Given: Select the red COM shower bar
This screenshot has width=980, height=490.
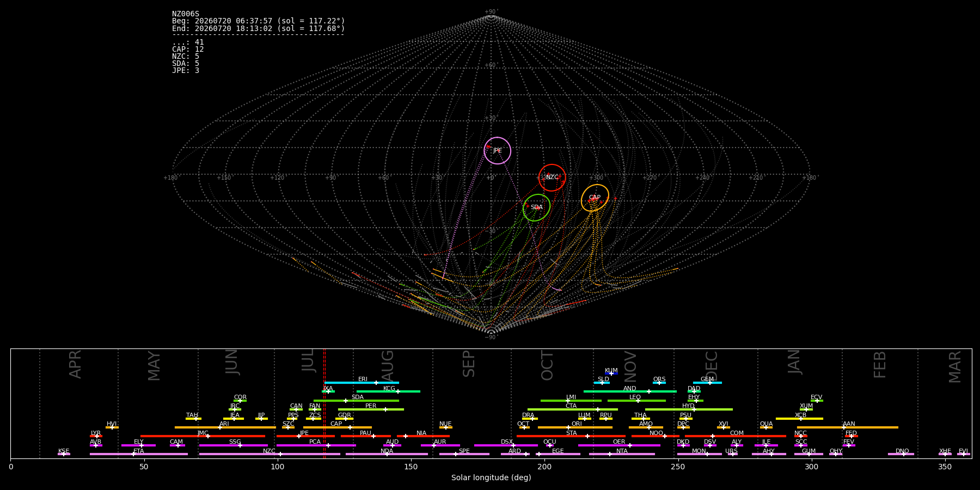Looking at the screenshot, I should point(736,436).
